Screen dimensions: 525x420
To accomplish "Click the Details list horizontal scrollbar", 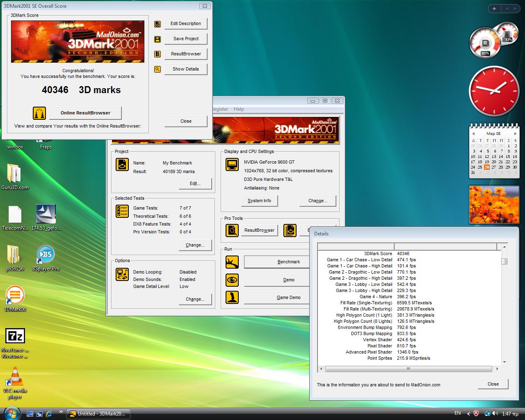I will coord(409,369).
